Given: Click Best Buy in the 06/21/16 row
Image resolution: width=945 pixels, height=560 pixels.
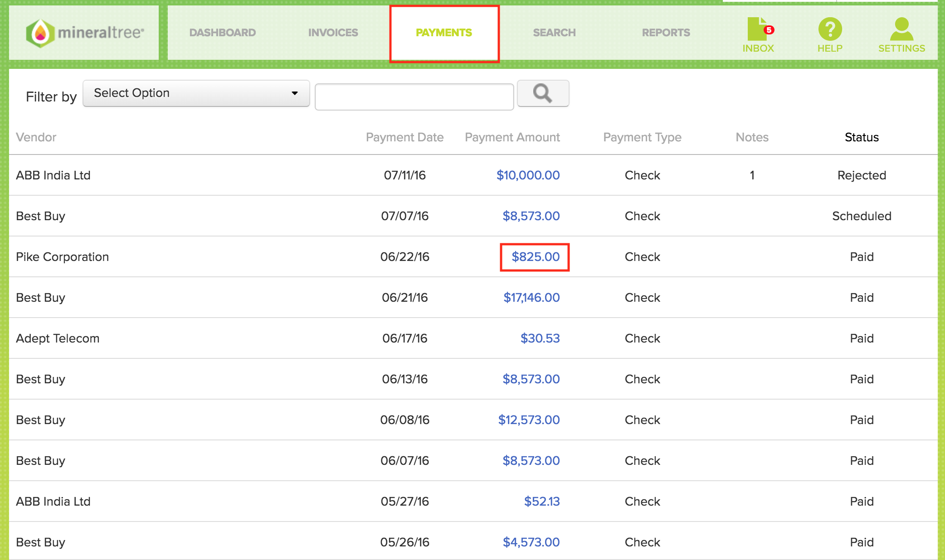Looking at the screenshot, I should [x=41, y=298].
